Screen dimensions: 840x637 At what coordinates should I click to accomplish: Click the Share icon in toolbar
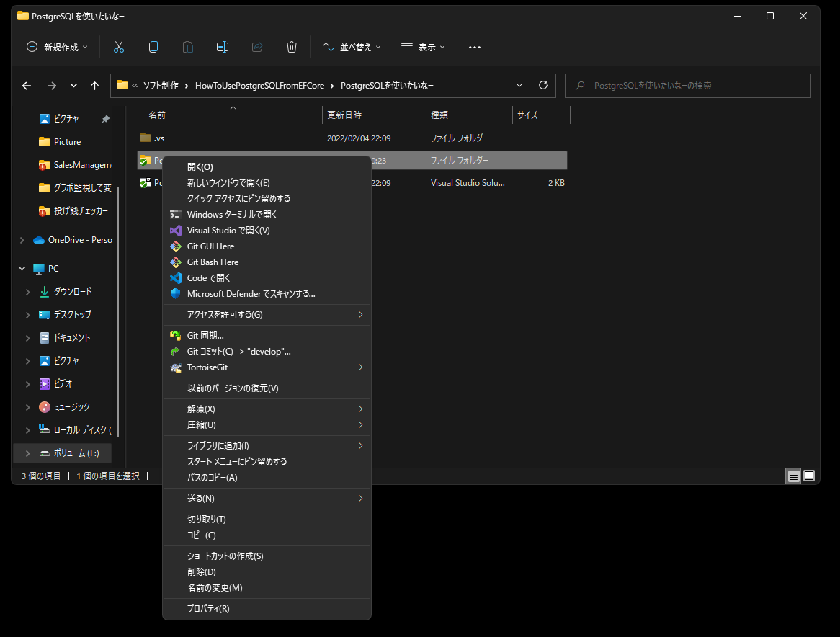pos(257,47)
